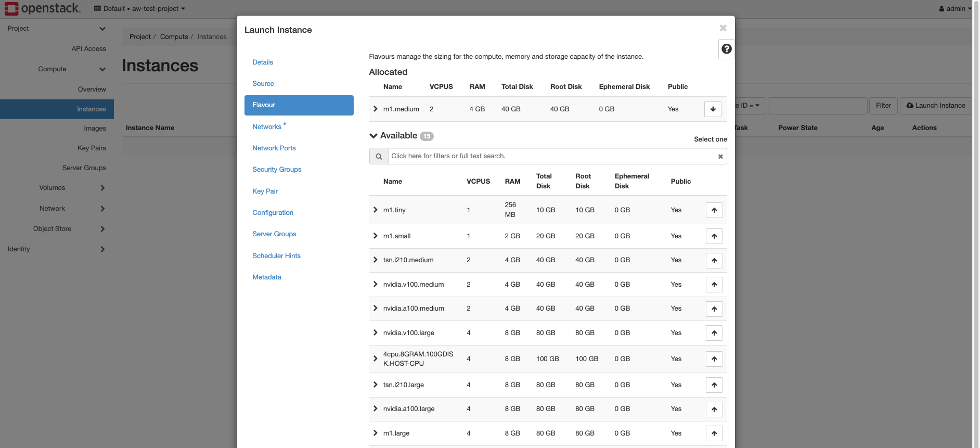The width and height of the screenshot is (980, 448).
Task: Click the background Launch Instance button
Action: click(936, 106)
